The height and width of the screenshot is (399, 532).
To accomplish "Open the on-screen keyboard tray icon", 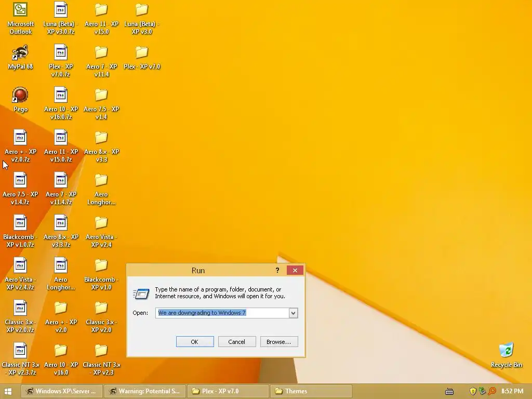I will pyautogui.click(x=449, y=392).
